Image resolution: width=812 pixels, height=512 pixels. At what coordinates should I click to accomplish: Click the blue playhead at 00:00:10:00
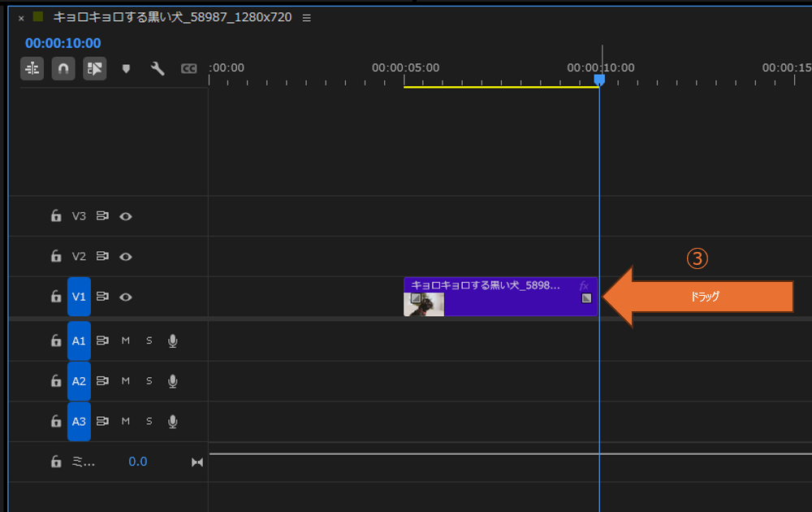tap(599, 80)
